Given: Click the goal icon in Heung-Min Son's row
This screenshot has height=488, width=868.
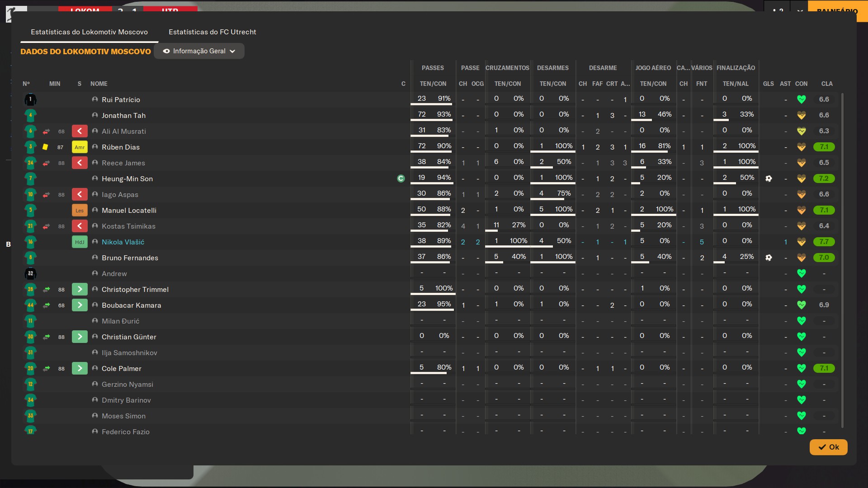Looking at the screenshot, I should pos(769,178).
